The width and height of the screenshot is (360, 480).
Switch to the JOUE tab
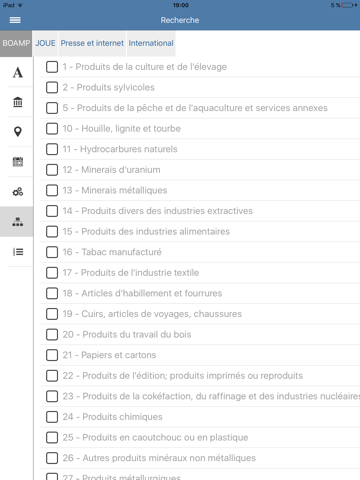pos(45,43)
